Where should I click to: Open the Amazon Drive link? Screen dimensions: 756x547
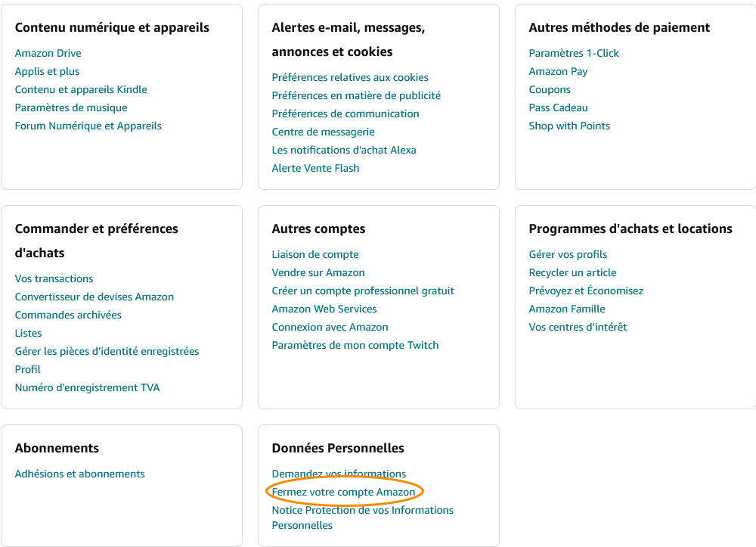(48, 53)
